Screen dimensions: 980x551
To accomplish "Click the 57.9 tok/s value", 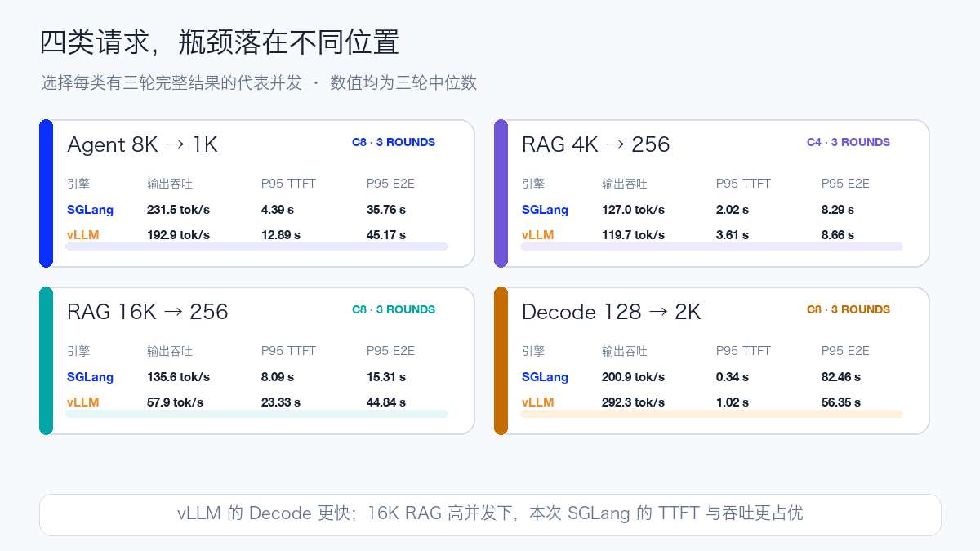I will tap(175, 402).
